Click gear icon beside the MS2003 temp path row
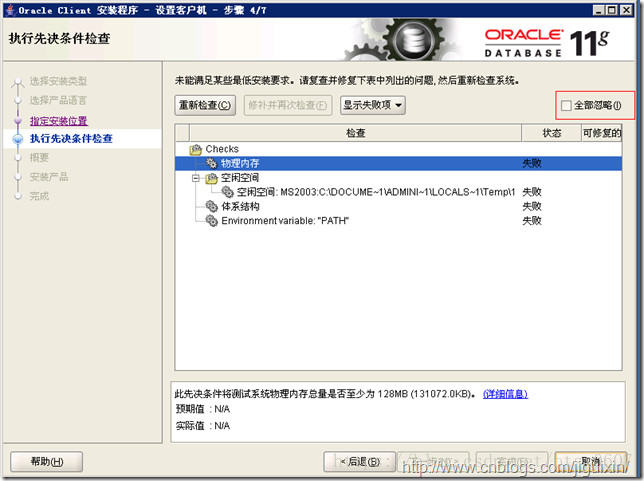Image resolution: width=644 pixels, height=481 pixels. (227, 192)
